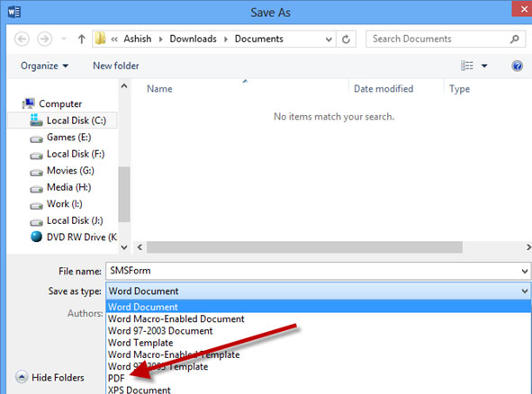Viewport: 532px width, 394px height.
Task: Select Local Disk (F:) drive
Action: pos(68,154)
